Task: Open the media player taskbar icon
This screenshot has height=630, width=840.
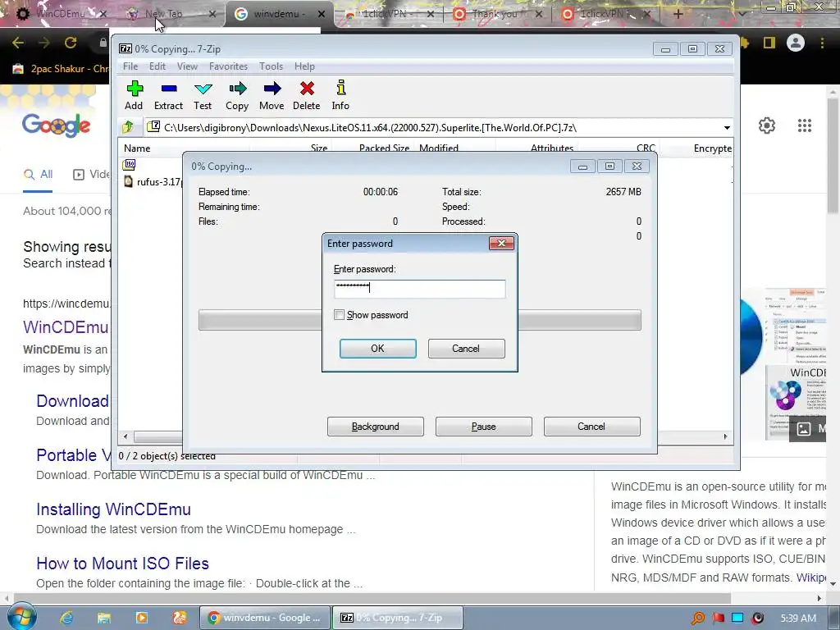Action: click(x=141, y=618)
